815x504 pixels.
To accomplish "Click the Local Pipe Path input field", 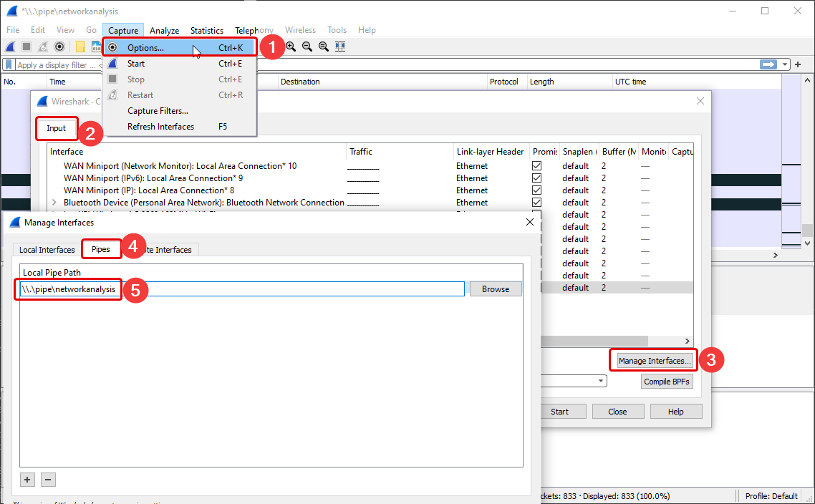I will click(x=242, y=289).
